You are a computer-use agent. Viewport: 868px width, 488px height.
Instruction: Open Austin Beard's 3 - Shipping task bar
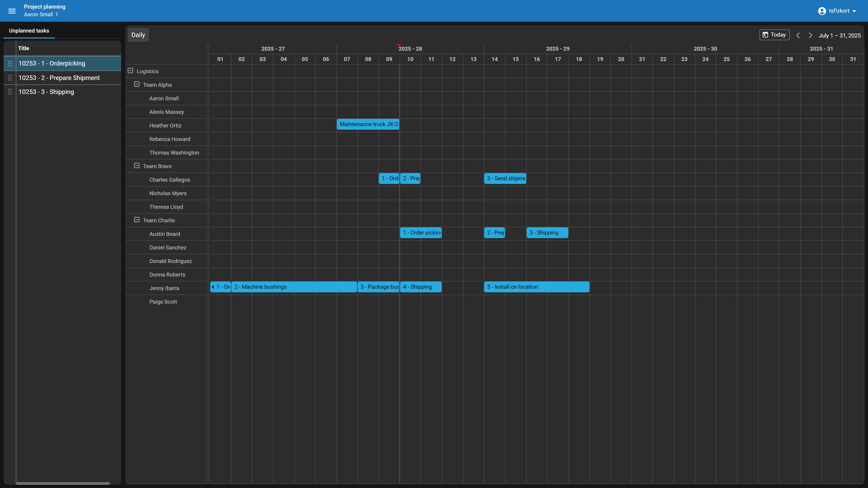click(x=547, y=233)
